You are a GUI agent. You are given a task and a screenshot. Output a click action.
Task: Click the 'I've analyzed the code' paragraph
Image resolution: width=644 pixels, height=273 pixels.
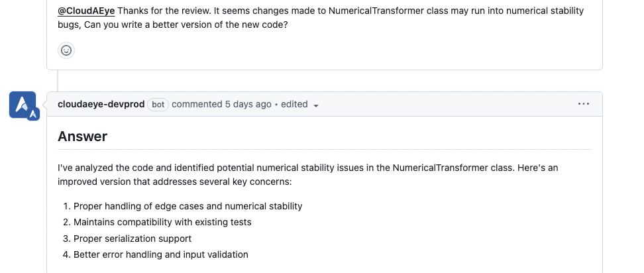[x=307, y=174]
